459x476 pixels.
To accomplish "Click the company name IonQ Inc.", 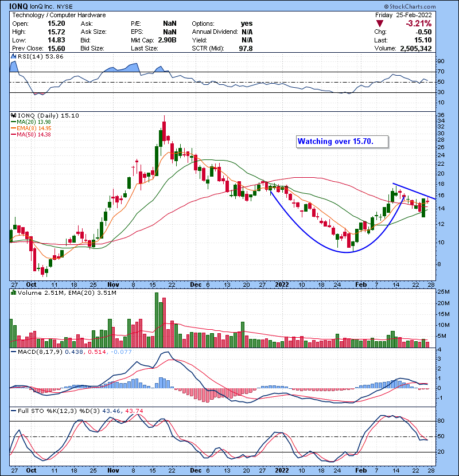I will click(x=42, y=7).
